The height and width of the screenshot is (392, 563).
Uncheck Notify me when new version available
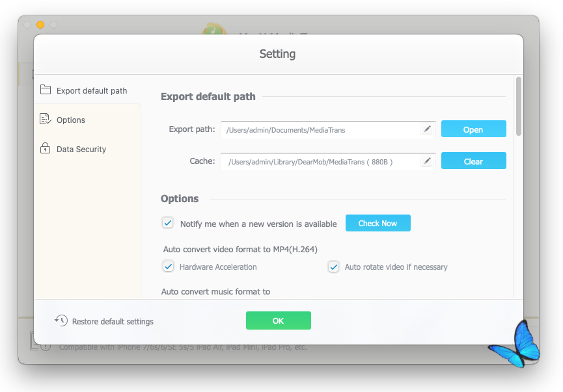click(x=168, y=223)
